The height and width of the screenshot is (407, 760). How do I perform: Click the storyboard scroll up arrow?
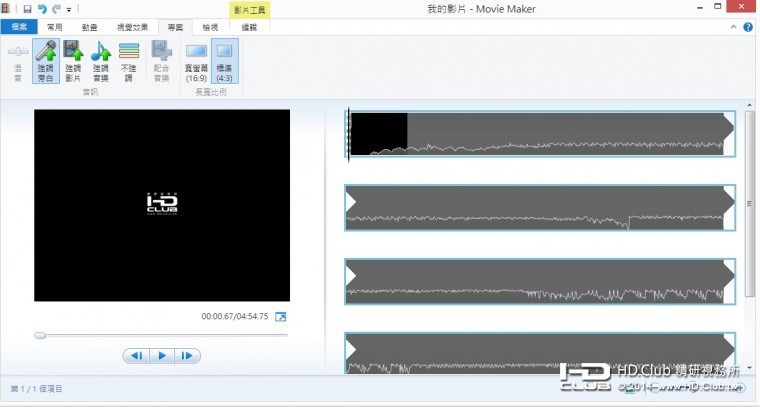point(749,105)
